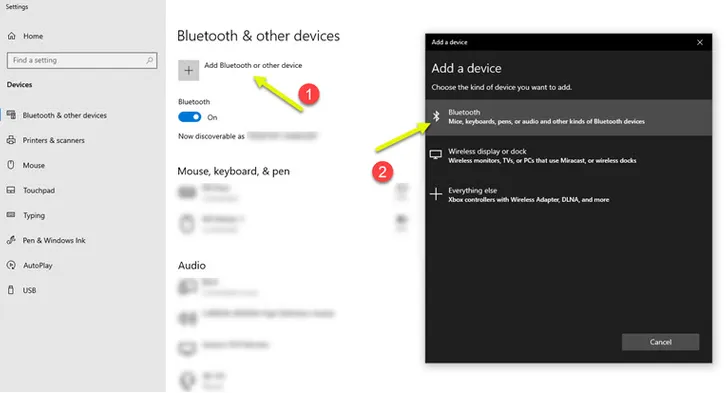Click Now discoverable as text
The height and width of the screenshot is (393, 726).
[211, 136]
